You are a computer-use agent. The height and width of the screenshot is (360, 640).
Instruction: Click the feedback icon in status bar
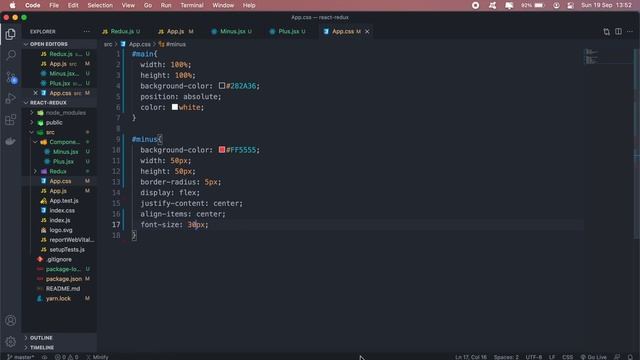(617, 357)
